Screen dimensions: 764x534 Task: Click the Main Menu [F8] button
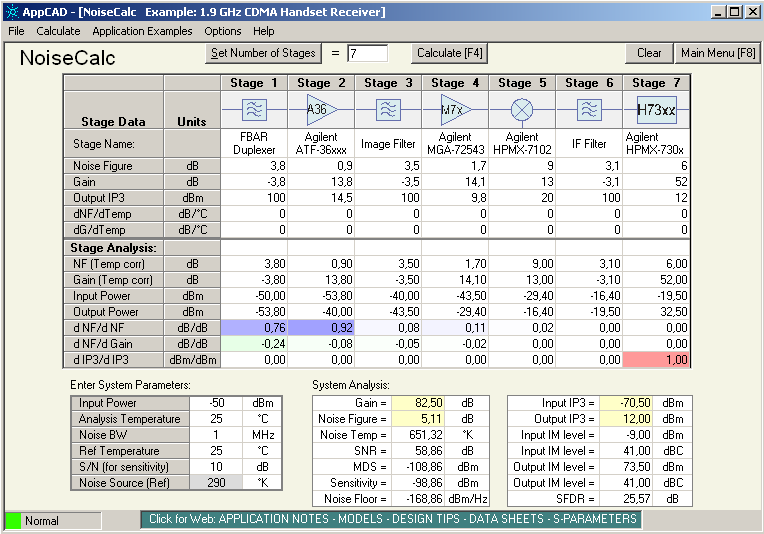coord(718,53)
